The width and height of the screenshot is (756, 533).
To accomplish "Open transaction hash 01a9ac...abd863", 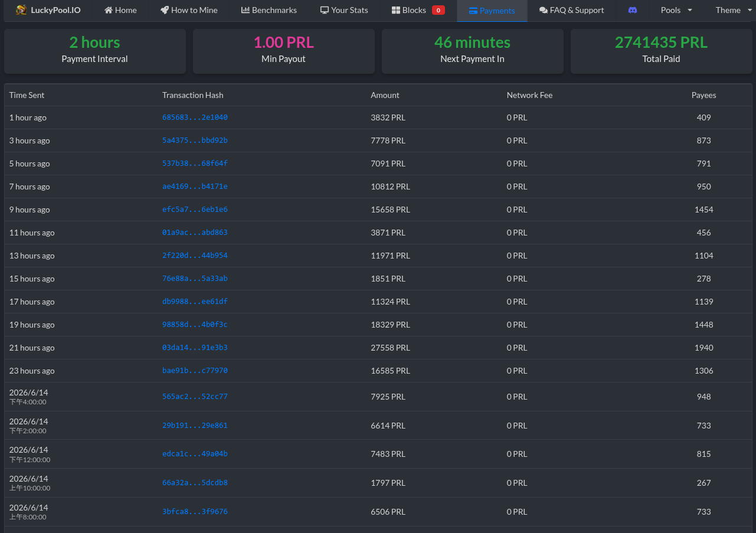I will (195, 233).
